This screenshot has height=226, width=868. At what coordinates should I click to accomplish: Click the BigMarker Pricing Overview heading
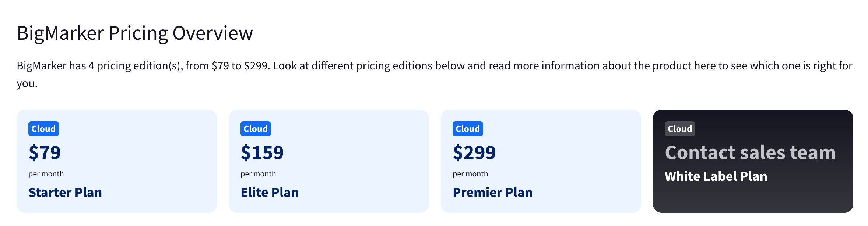point(135,33)
